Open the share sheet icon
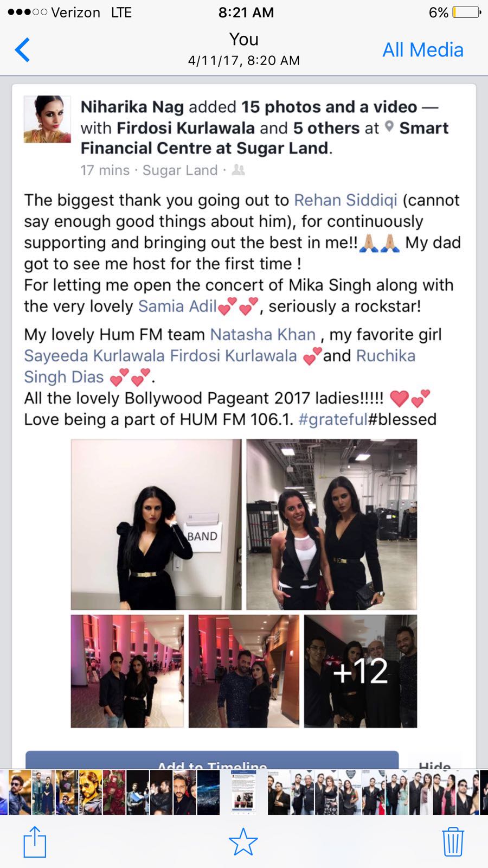Viewport: 488px width, 868px height. (x=35, y=841)
